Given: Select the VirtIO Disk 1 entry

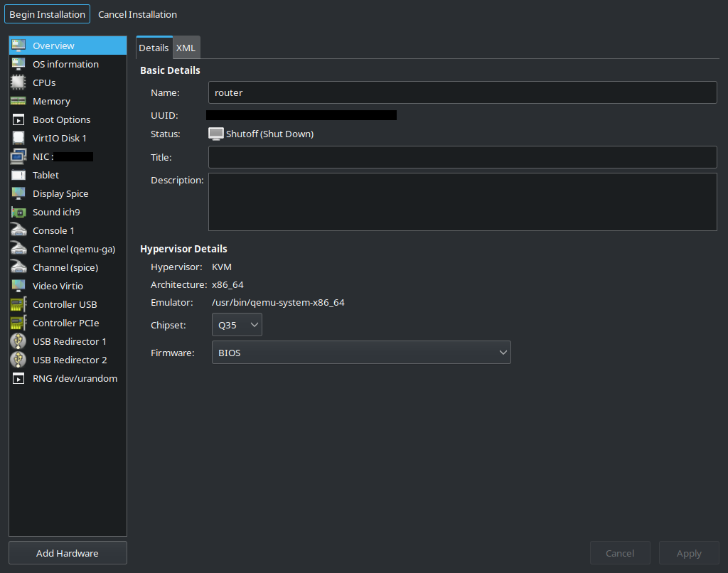Looking at the screenshot, I should click(68, 138).
